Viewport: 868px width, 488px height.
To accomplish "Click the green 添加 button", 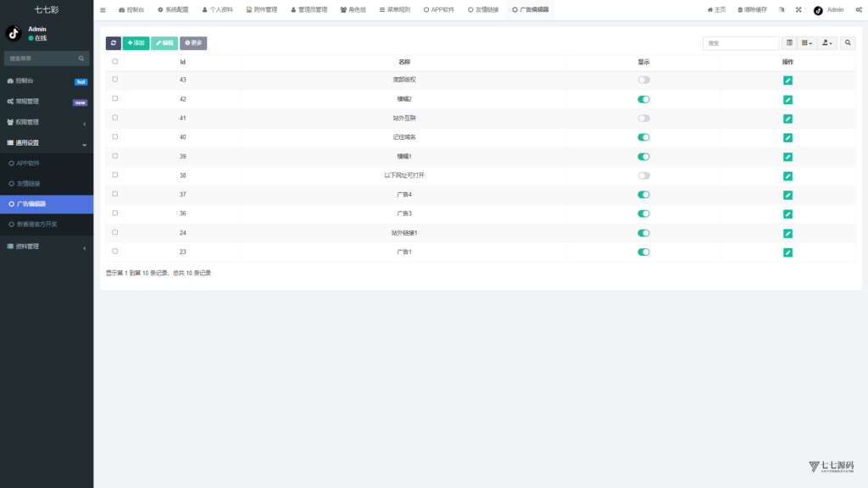I will pos(136,42).
